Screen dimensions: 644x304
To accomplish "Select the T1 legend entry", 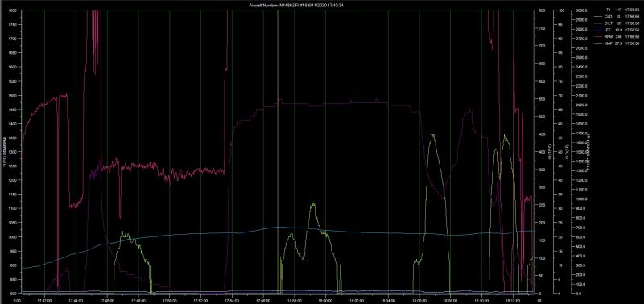I will (x=609, y=9).
